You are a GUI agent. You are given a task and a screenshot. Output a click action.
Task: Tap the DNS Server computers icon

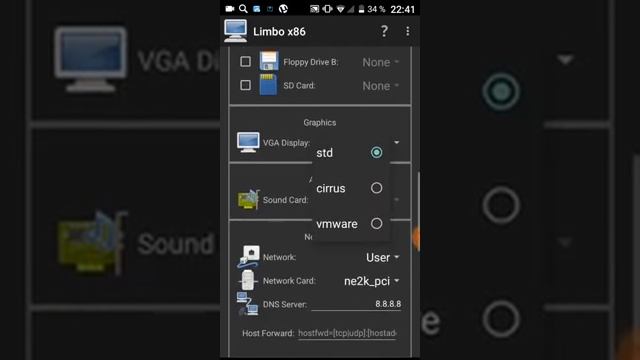pyautogui.click(x=247, y=304)
